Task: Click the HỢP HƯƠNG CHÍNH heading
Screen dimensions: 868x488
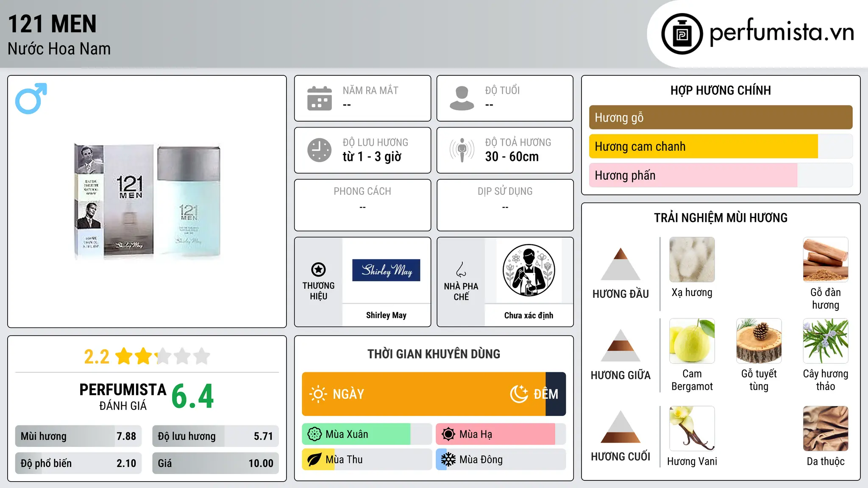Action: [721, 90]
